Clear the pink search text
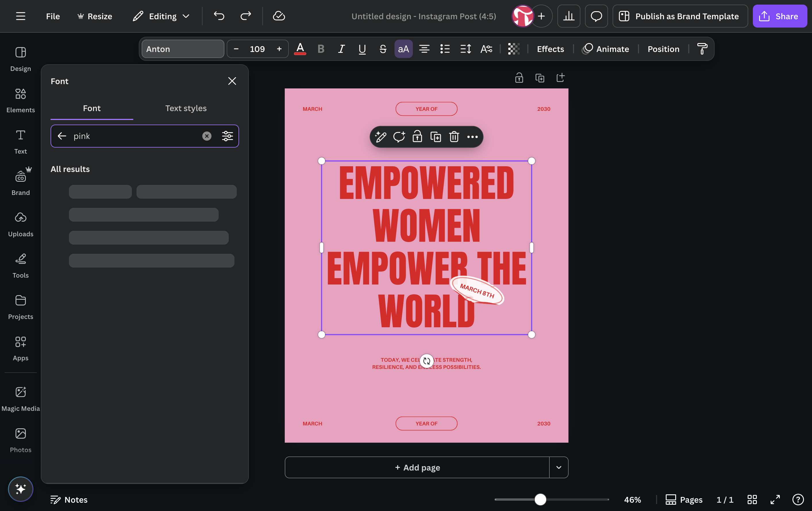 [x=207, y=136]
